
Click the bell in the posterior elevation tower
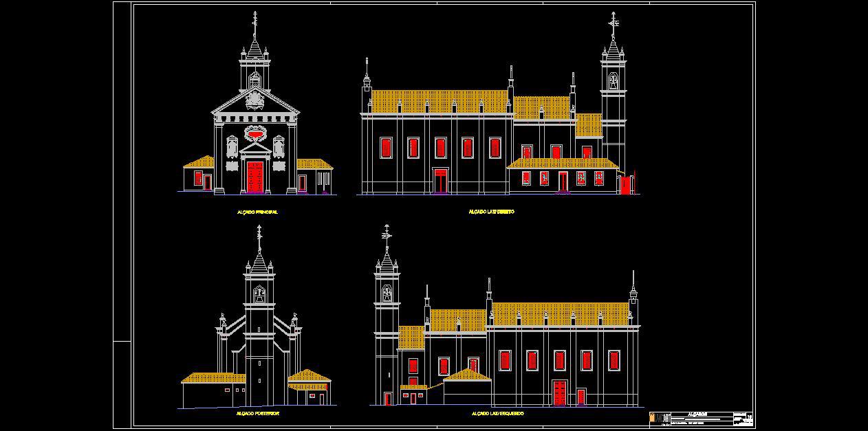coord(259,296)
